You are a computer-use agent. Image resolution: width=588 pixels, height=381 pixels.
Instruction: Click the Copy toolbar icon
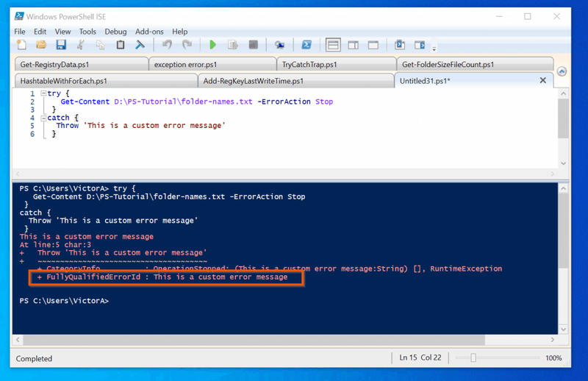[100, 45]
